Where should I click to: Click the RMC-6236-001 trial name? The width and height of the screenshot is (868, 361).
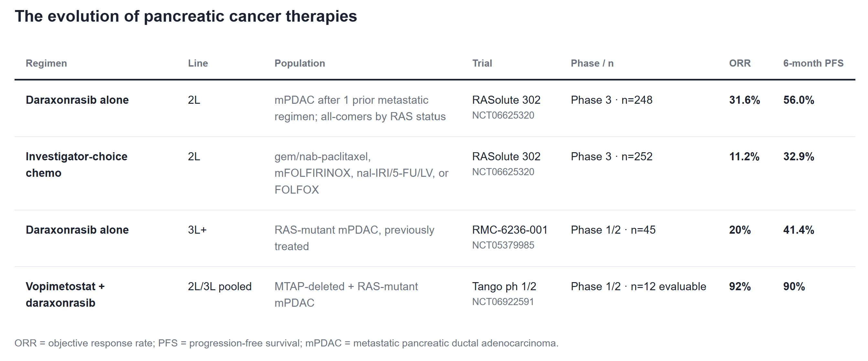pyautogui.click(x=509, y=230)
